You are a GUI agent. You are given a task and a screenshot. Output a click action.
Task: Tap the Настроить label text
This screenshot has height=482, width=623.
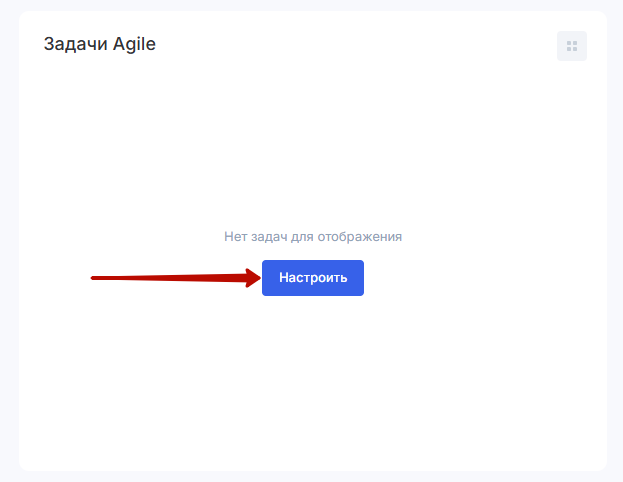pos(313,278)
